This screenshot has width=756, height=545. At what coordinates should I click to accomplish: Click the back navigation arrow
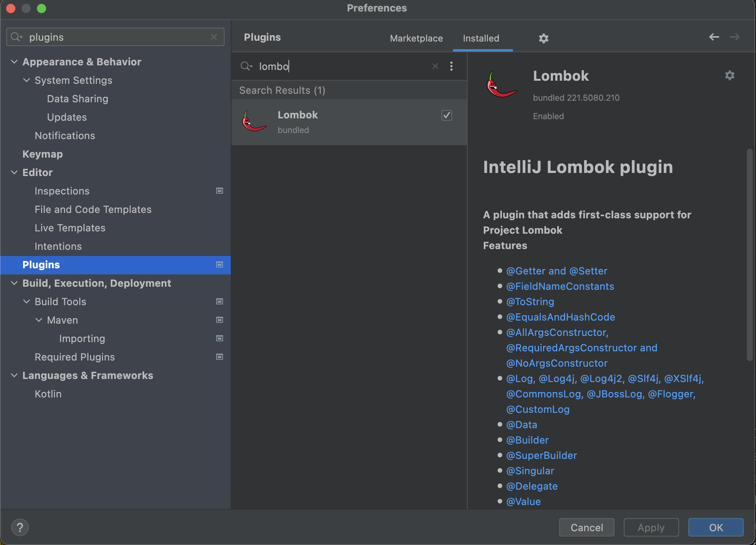click(x=714, y=37)
